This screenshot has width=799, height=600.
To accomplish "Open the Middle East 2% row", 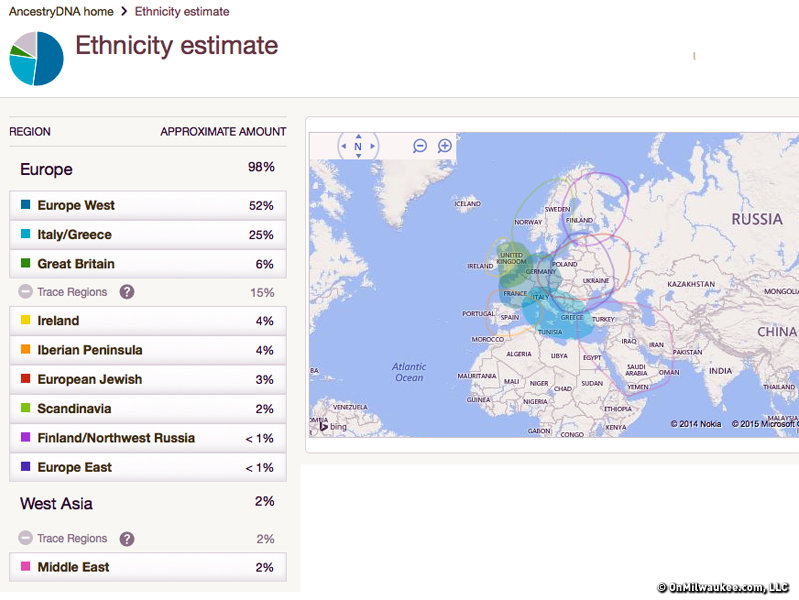I will coord(148,567).
